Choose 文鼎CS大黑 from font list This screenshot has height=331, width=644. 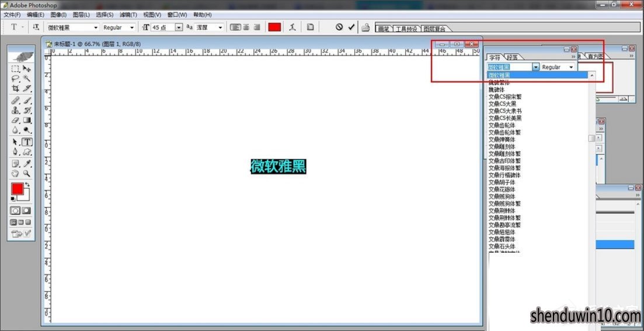tap(502, 104)
